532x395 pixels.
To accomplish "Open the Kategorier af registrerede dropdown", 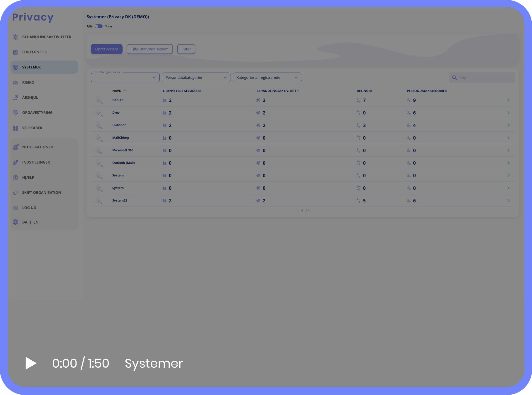I will click(x=267, y=77).
